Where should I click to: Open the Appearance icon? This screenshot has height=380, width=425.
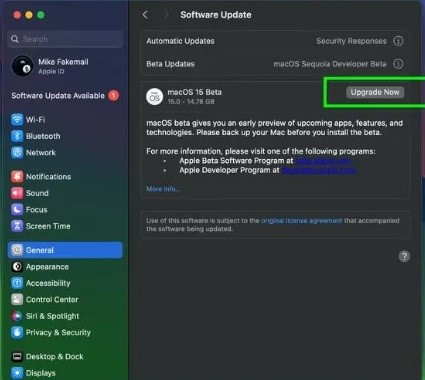pos(17,267)
